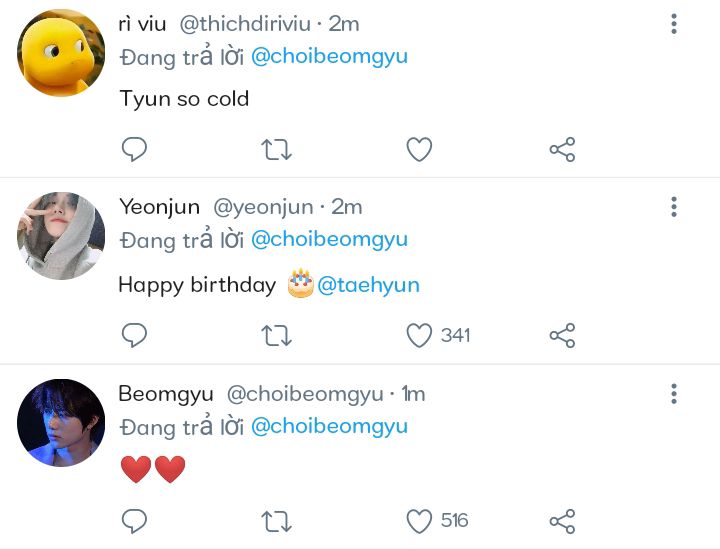720x549 pixels.
Task: Retweet Yeonjun's Happy birthday tweet
Action: [x=276, y=335]
